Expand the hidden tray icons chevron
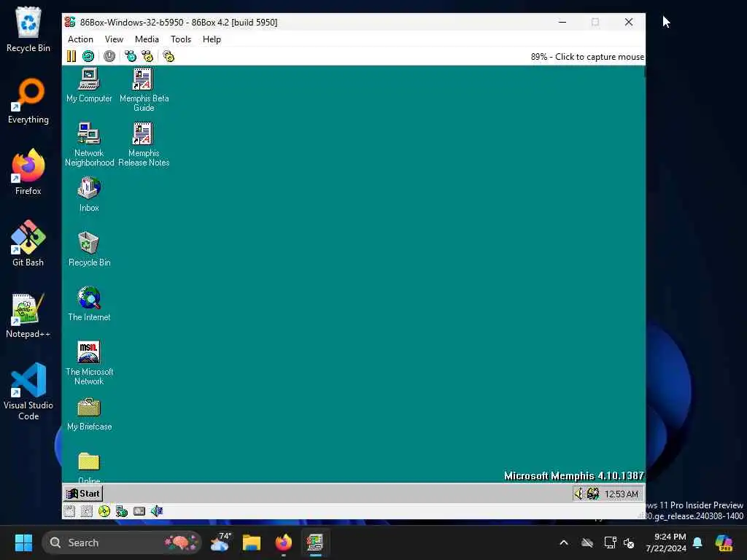Viewport: 747px width, 560px height. point(564,542)
